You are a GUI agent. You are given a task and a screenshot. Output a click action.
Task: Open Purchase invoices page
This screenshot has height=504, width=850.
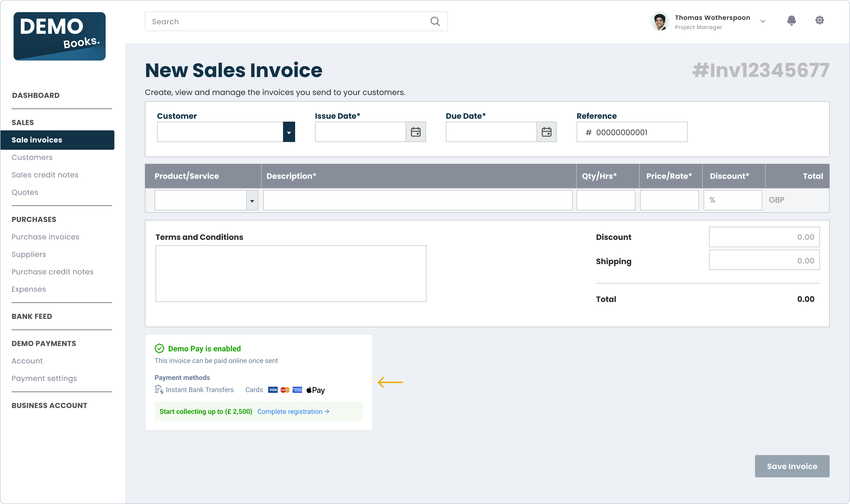pyautogui.click(x=45, y=237)
